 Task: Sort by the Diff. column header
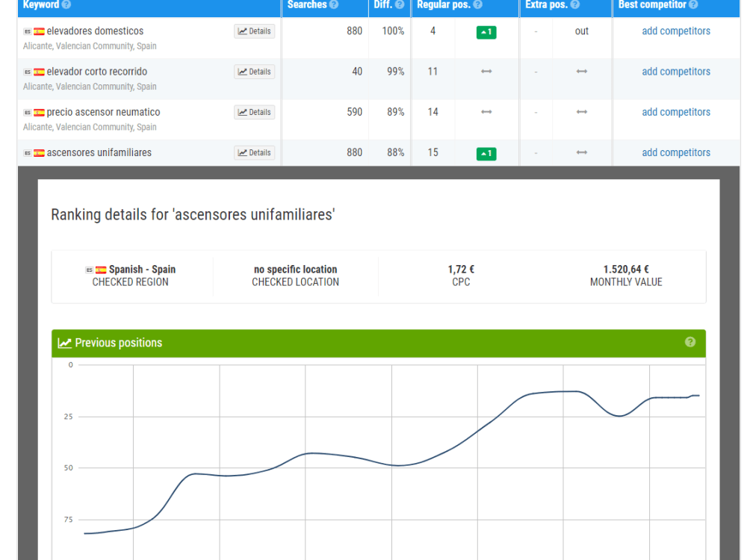383,4
